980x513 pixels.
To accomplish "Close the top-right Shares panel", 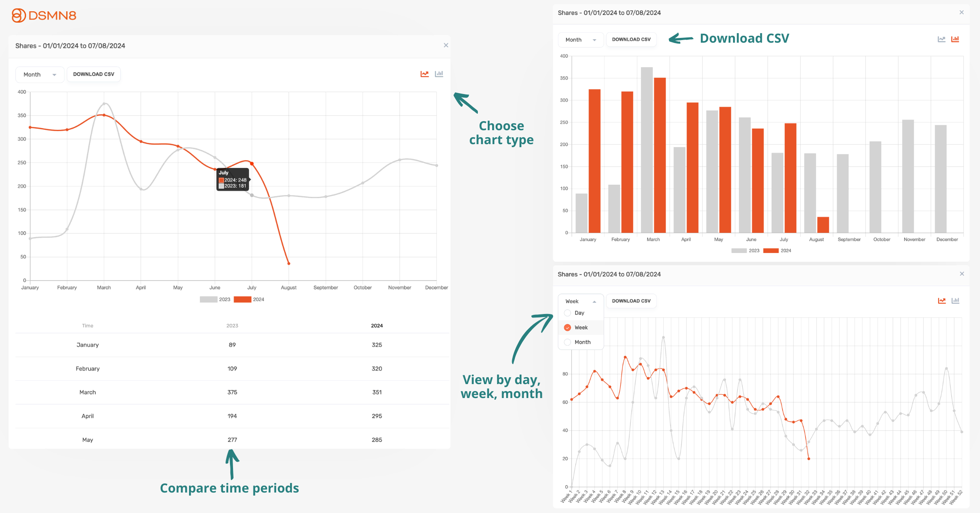I will [x=961, y=13].
